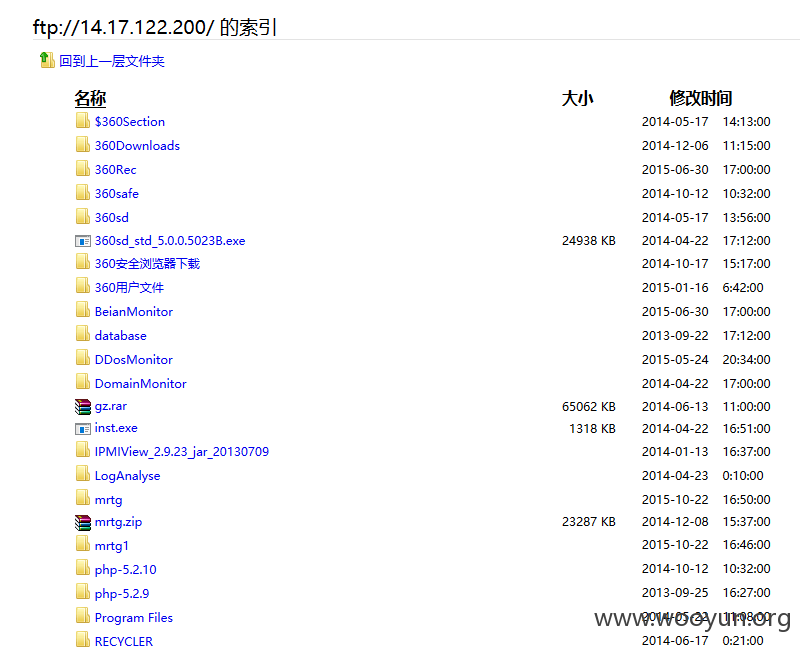The image size is (800, 647).
Task: Click the folder icon for database
Action: pos(83,334)
